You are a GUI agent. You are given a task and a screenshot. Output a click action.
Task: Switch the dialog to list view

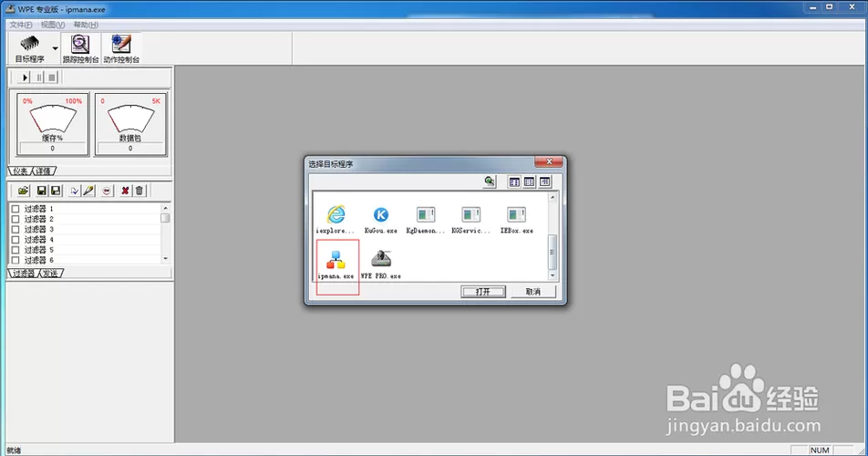point(529,181)
